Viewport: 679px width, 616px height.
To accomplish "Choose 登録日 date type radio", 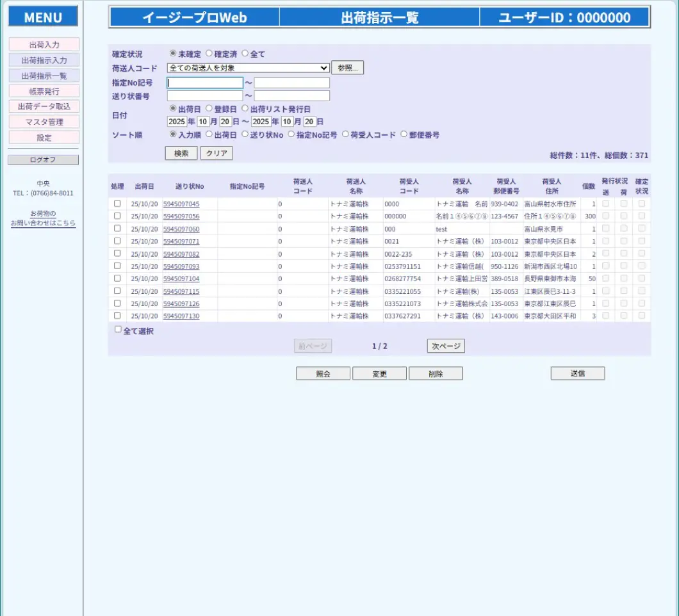I will 209,109.
